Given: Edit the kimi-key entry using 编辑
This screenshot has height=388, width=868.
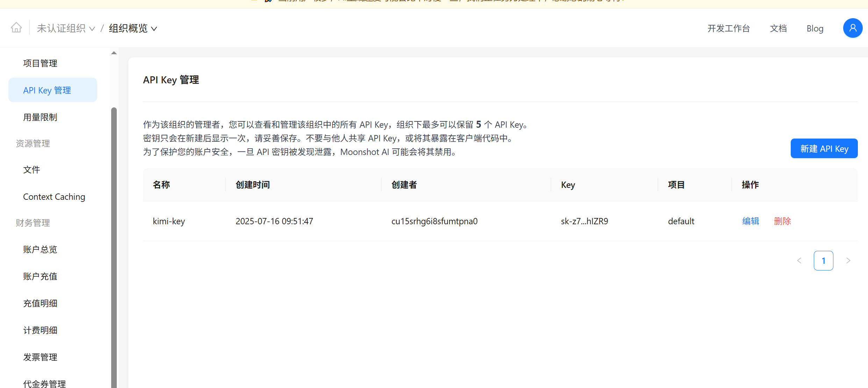Looking at the screenshot, I should pos(750,221).
